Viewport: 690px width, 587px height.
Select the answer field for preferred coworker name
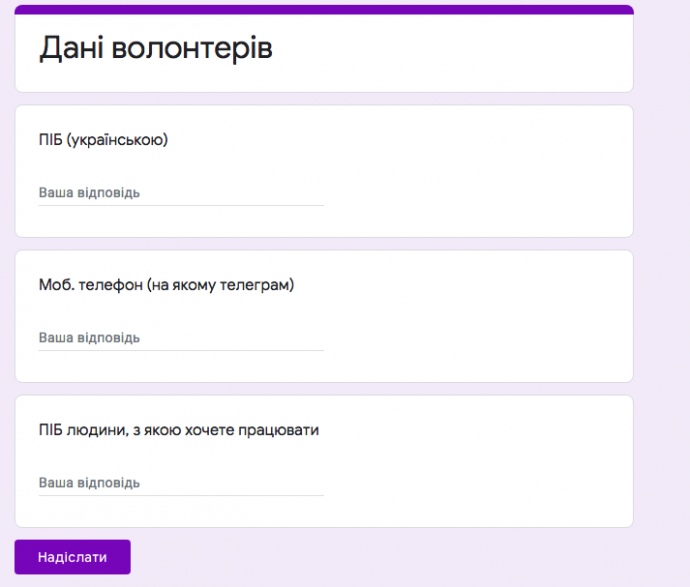click(180, 482)
